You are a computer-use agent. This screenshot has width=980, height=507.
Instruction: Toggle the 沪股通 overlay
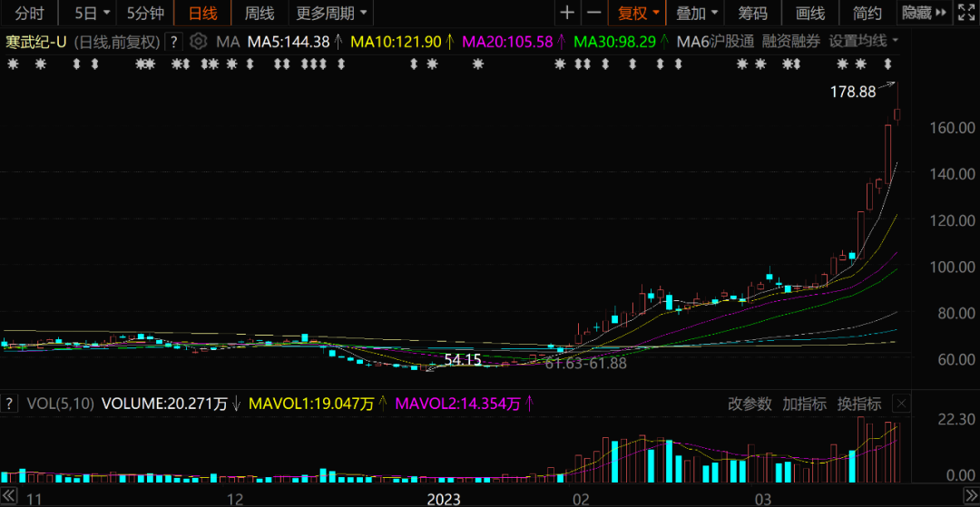732,42
